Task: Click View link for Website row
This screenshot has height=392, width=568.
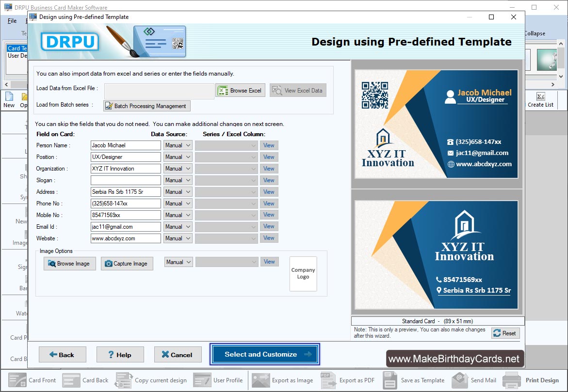Action: click(x=269, y=238)
